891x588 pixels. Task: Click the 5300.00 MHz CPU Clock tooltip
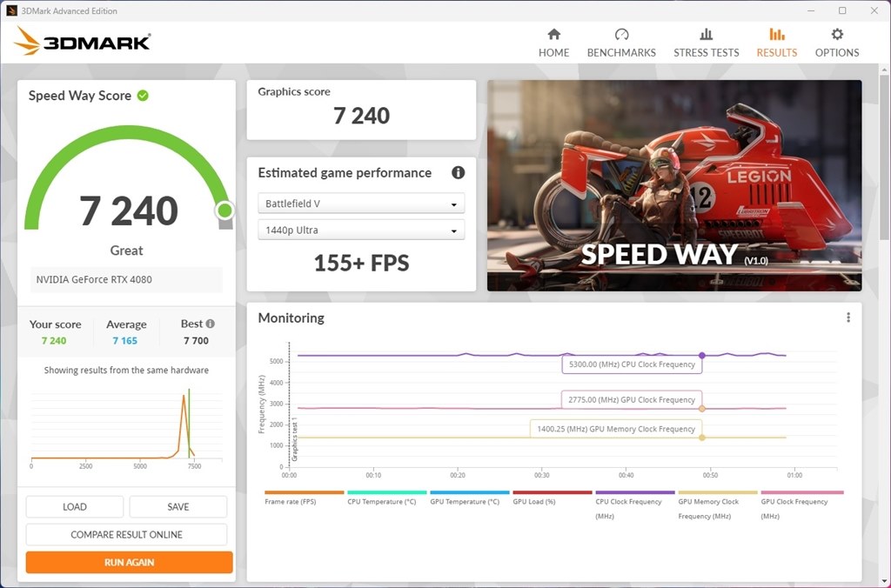pyautogui.click(x=632, y=364)
